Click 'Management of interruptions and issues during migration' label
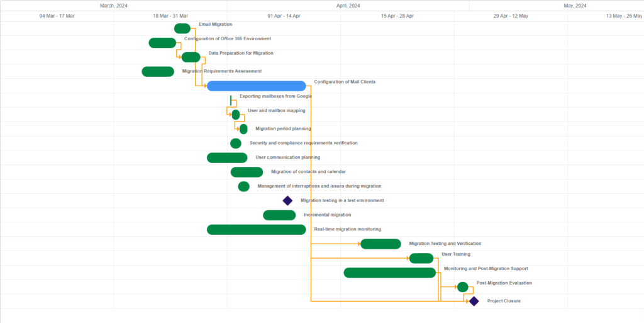Image resolution: width=644 pixels, height=323 pixels. [x=319, y=186]
